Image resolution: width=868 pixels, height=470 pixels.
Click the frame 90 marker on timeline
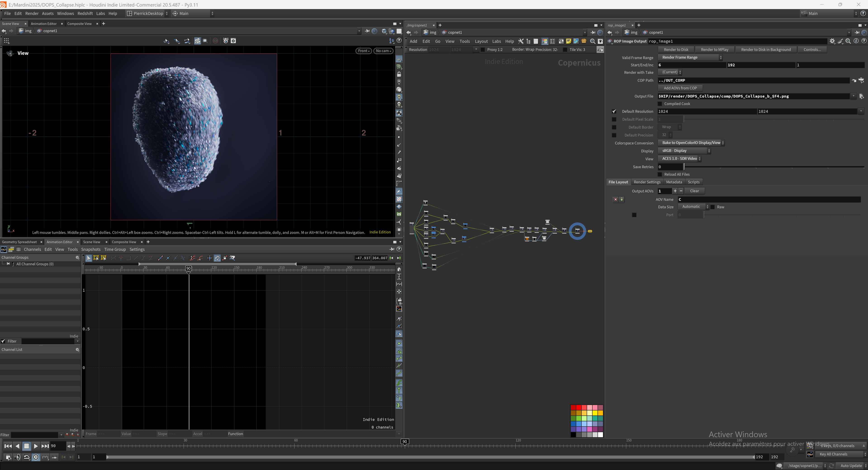tap(405, 442)
